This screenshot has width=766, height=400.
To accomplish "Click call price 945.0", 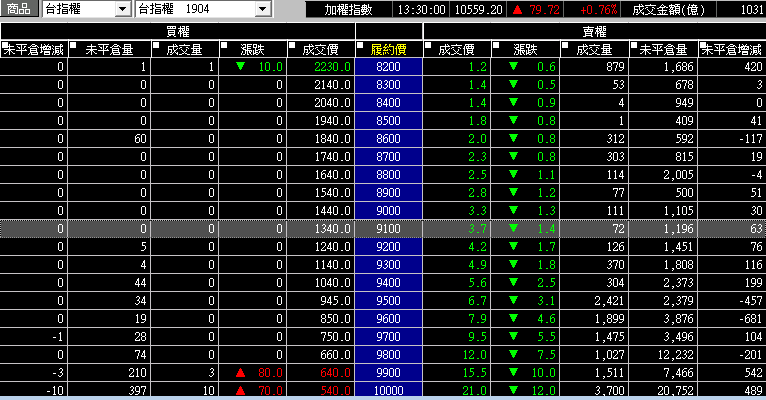I will click(335, 300).
